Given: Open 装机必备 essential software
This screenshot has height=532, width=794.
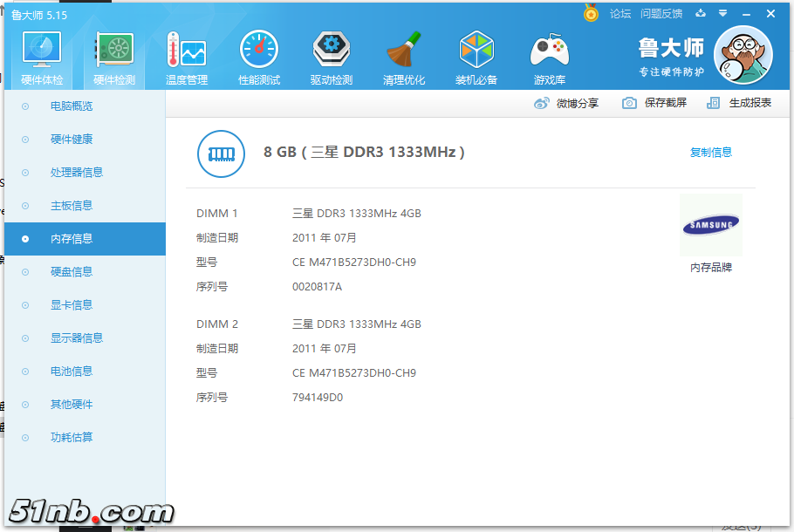Looking at the screenshot, I should 476,57.
